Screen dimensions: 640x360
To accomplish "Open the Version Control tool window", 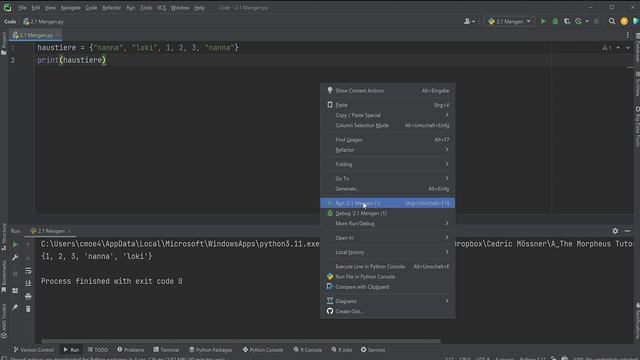I will [33, 350].
